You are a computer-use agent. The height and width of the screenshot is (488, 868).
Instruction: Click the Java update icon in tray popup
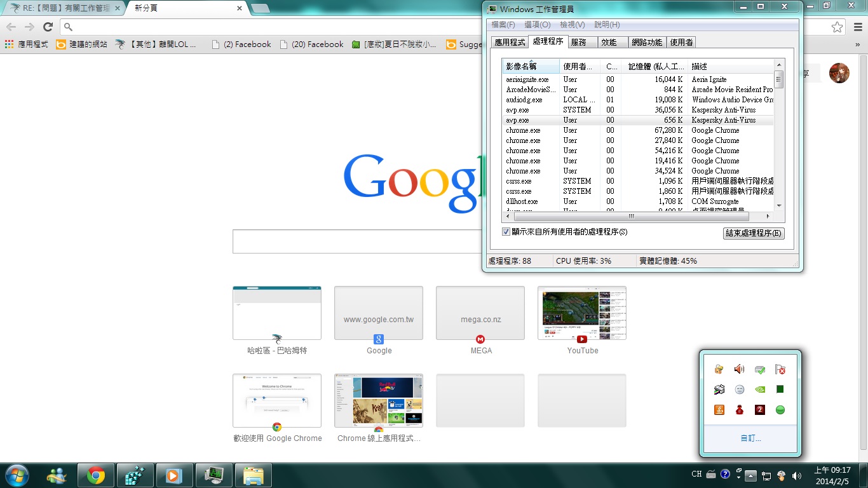point(719,410)
